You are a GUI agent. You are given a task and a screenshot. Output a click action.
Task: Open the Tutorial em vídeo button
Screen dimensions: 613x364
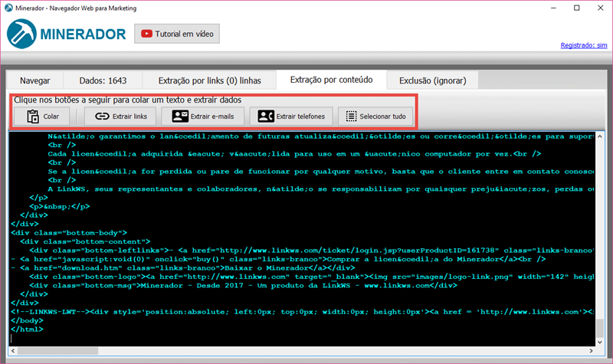[x=177, y=34]
